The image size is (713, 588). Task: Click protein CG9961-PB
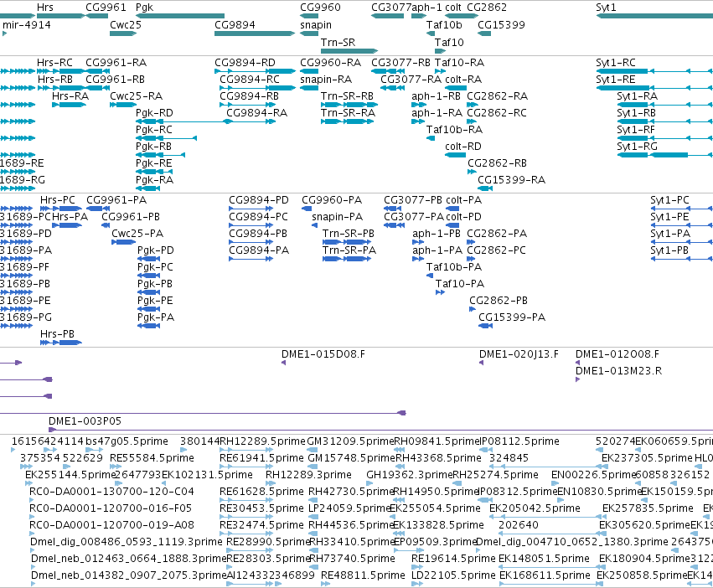[106, 225]
